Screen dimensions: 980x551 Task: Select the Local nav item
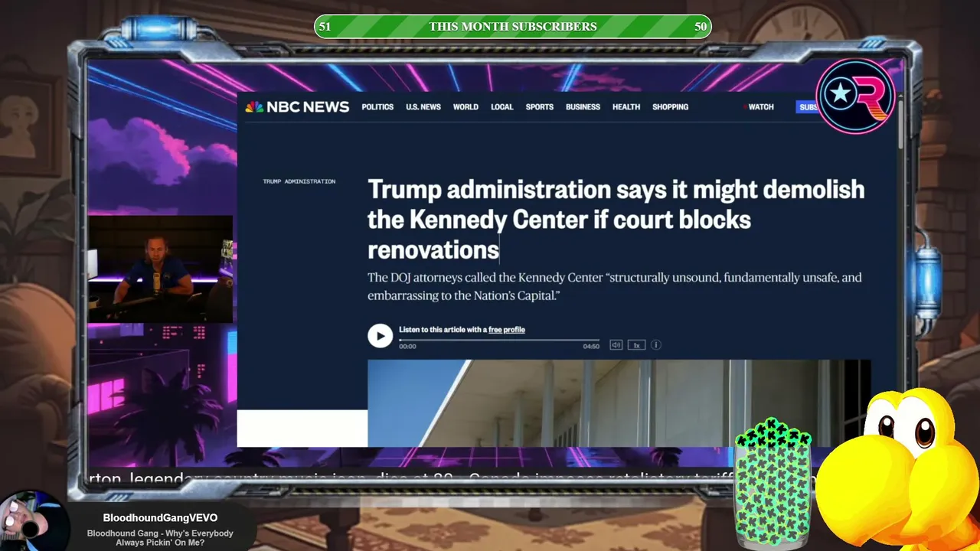[x=502, y=107]
